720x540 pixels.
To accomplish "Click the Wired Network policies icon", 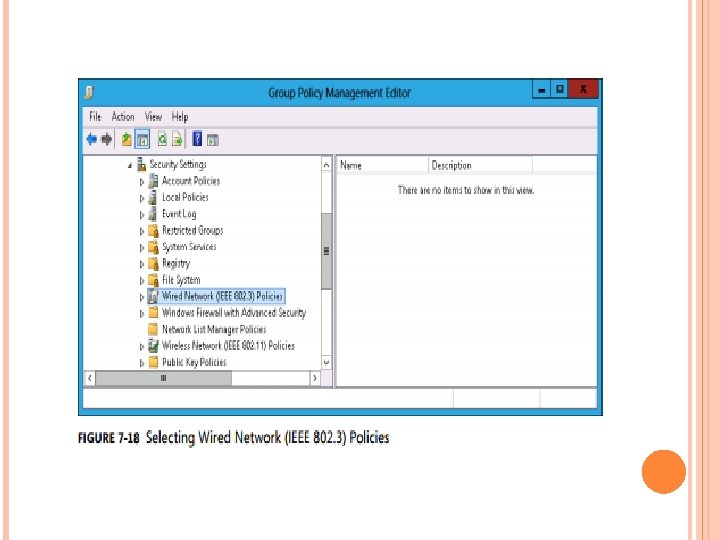I will pos(153,297).
